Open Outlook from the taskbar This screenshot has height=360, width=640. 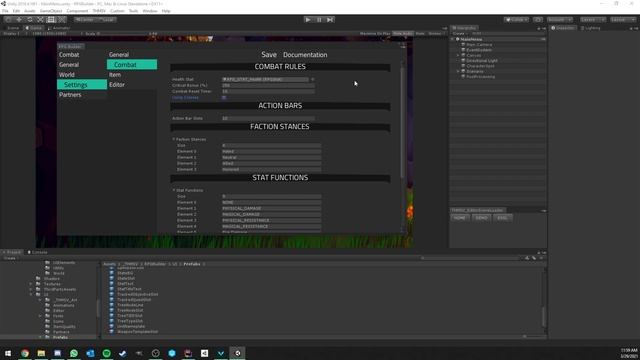[90, 353]
